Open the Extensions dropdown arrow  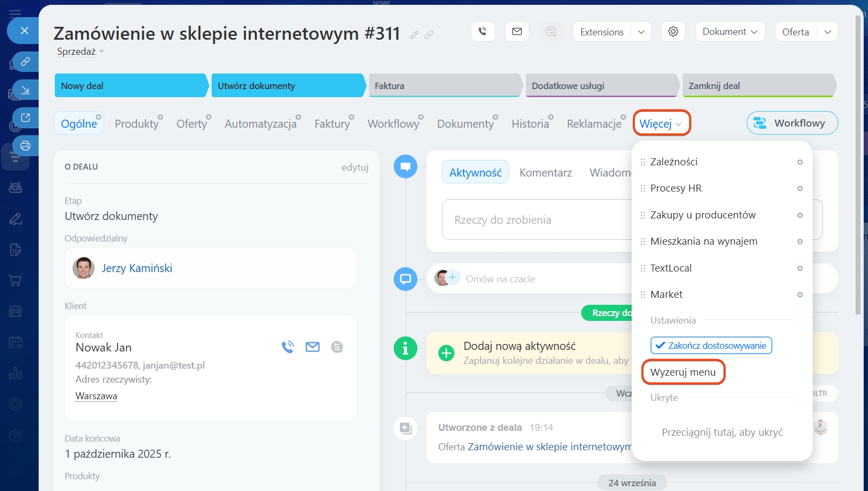641,32
